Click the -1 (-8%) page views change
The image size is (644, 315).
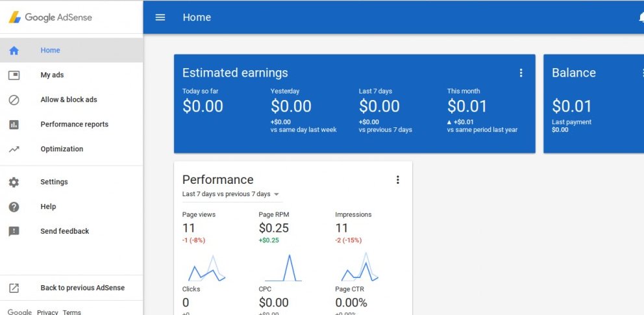[193, 240]
